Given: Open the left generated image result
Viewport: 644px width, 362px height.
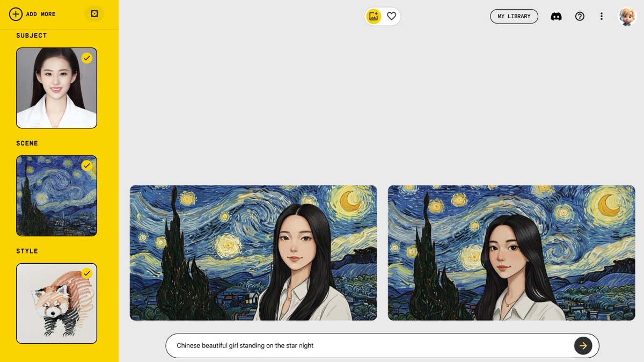Looking at the screenshot, I should click(253, 253).
